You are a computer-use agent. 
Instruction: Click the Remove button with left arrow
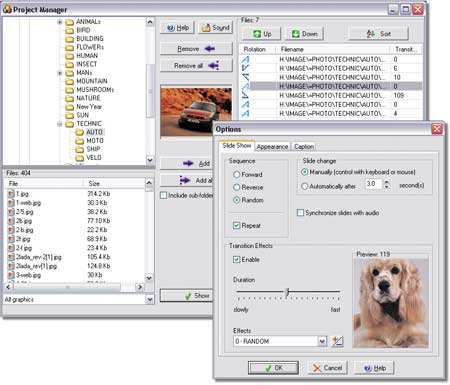(x=196, y=49)
